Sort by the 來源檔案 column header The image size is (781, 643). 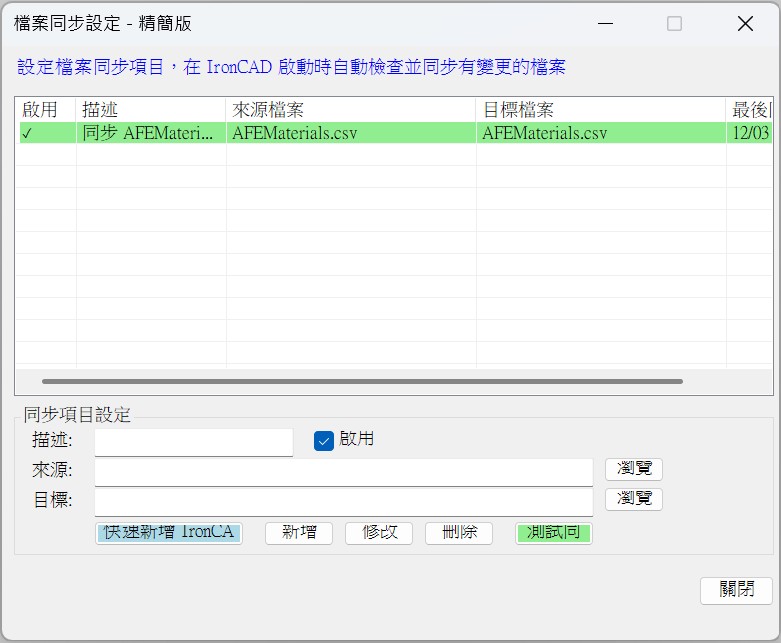(x=350, y=109)
